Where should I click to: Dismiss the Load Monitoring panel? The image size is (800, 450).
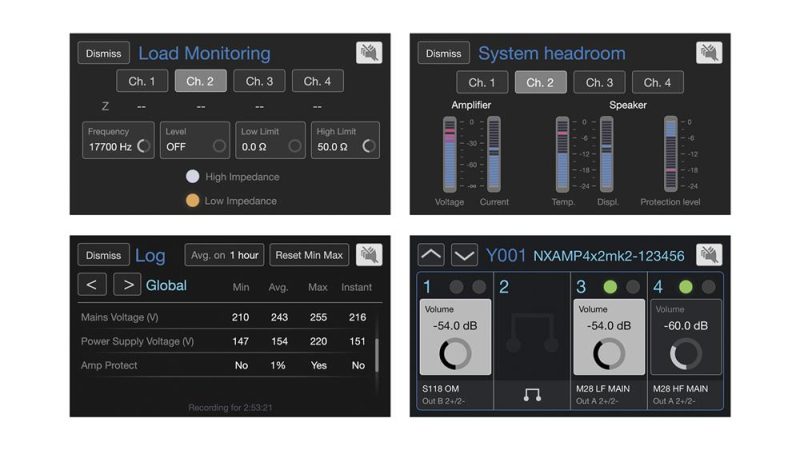point(104,53)
